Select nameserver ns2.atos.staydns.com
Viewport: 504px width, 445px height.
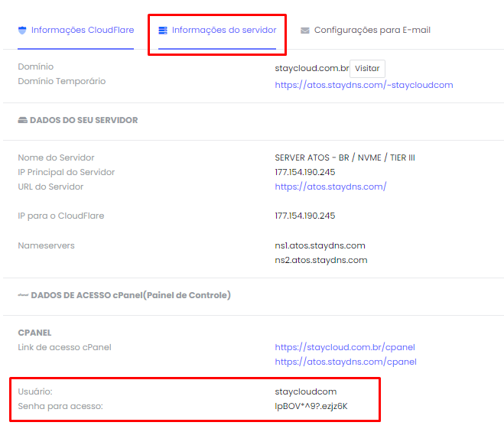coord(320,260)
